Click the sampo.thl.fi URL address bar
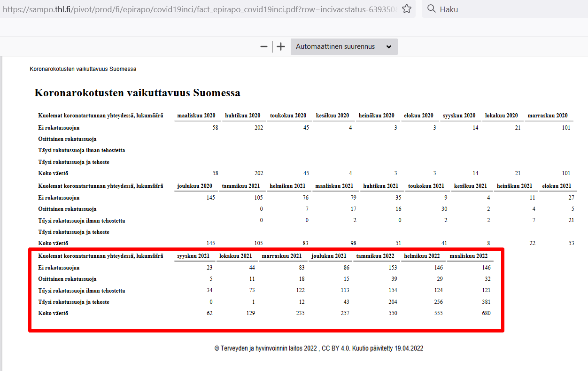 [x=197, y=9]
